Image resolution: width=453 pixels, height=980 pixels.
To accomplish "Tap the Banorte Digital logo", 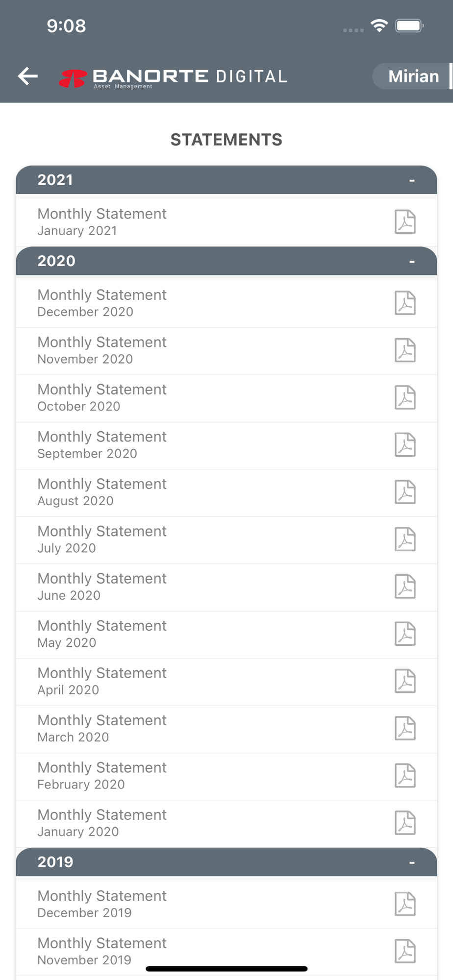I will point(173,77).
